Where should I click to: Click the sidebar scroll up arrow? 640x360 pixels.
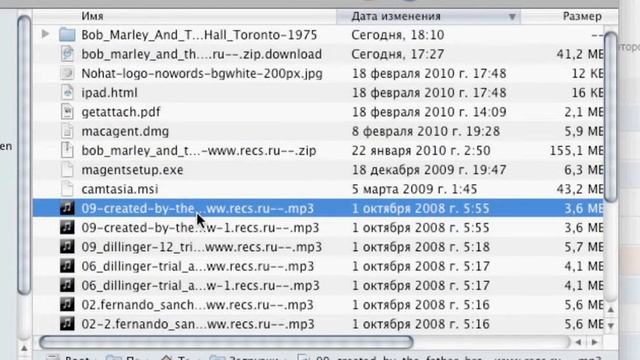point(24,349)
